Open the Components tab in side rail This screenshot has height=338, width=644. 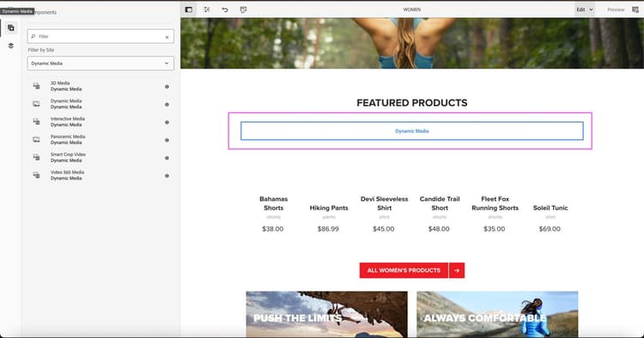[x=11, y=28]
